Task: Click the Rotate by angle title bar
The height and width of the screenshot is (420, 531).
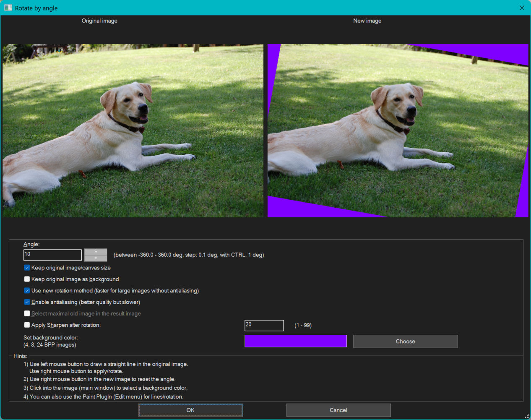Action: pos(252,8)
